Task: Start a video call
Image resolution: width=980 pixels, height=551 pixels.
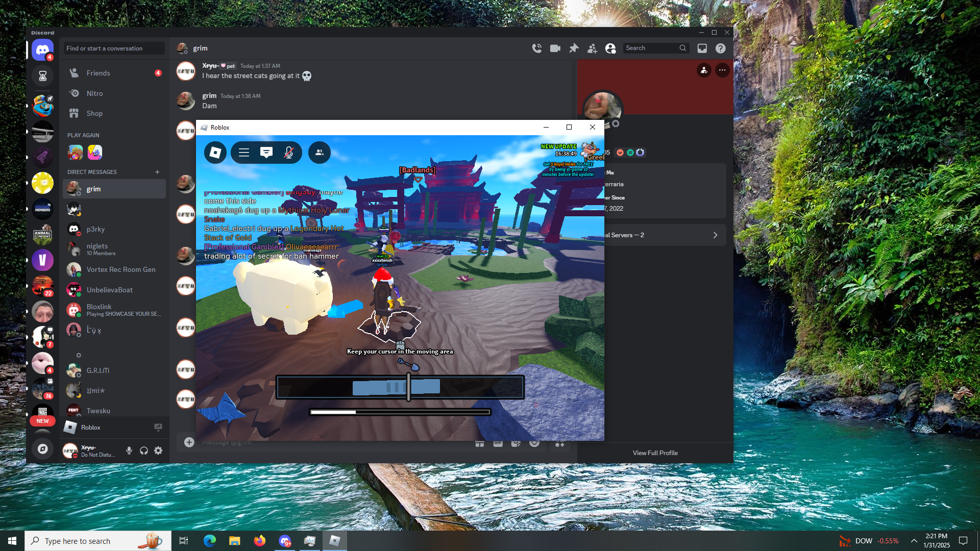Action: (x=555, y=48)
